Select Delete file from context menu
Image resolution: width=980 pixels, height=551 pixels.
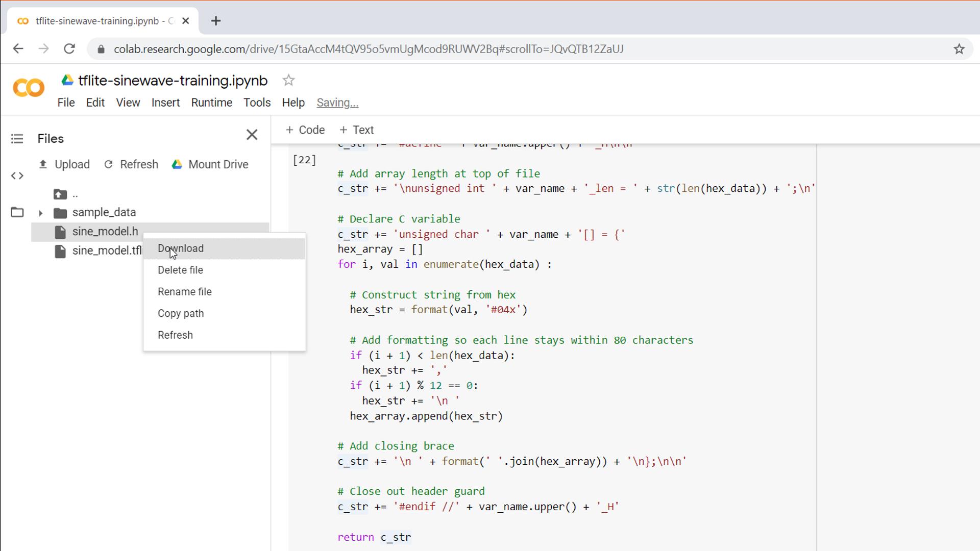[x=180, y=270]
